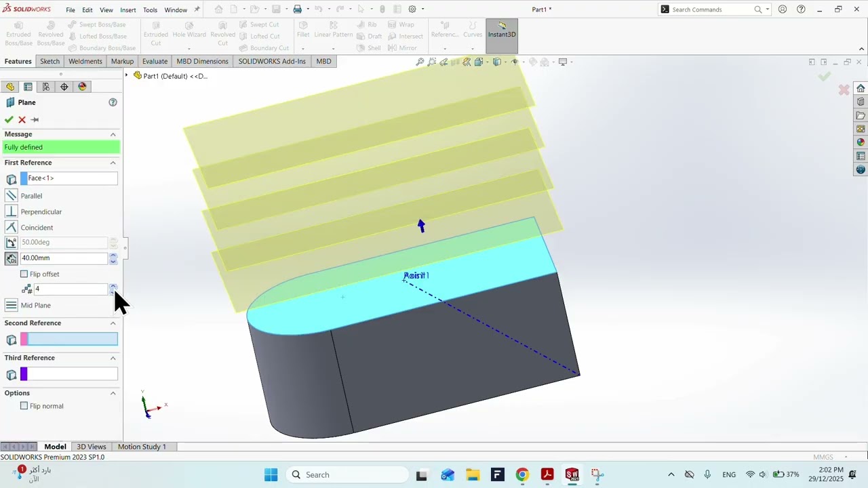
Task: Select the Coincident constraint option
Action: (x=11, y=228)
